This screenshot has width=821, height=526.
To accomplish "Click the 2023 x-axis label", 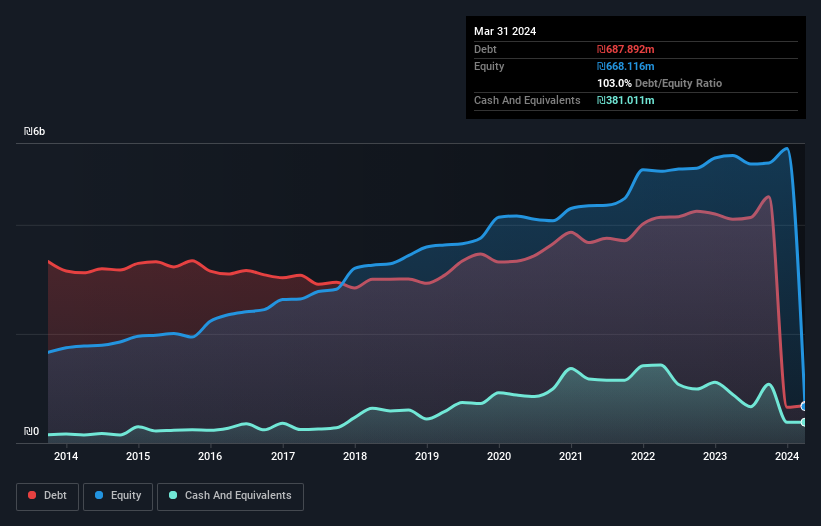I will 715,456.
